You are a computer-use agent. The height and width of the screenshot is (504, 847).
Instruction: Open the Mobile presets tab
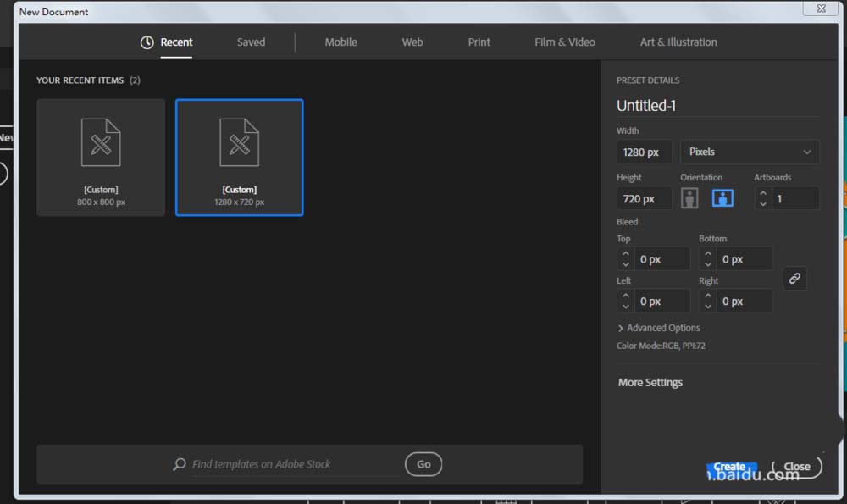coord(340,42)
